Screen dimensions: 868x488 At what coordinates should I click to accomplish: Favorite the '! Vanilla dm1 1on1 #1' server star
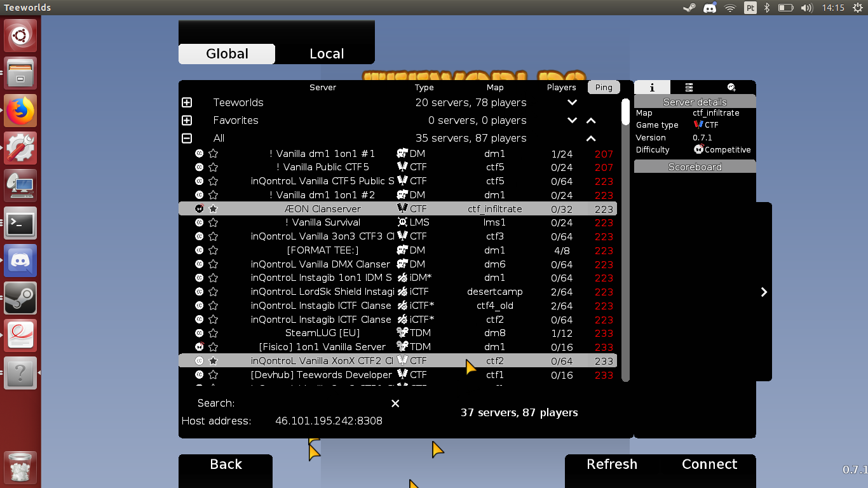coord(214,153)
